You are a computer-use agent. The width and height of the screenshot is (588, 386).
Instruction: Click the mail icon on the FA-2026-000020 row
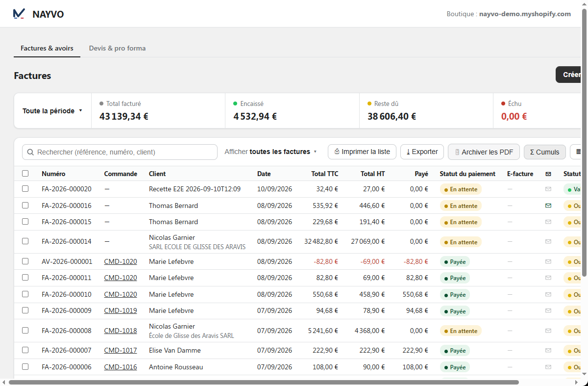(x=548, y=189)
